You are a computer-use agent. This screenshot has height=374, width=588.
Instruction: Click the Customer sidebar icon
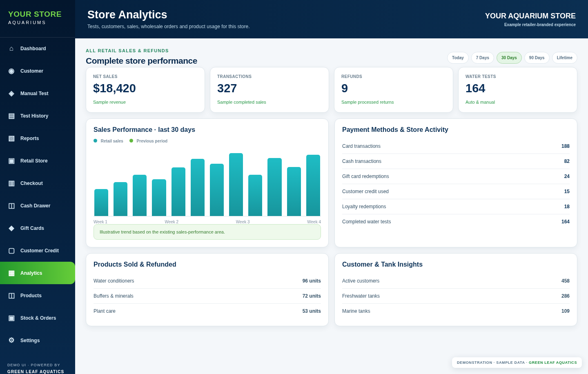11,71
